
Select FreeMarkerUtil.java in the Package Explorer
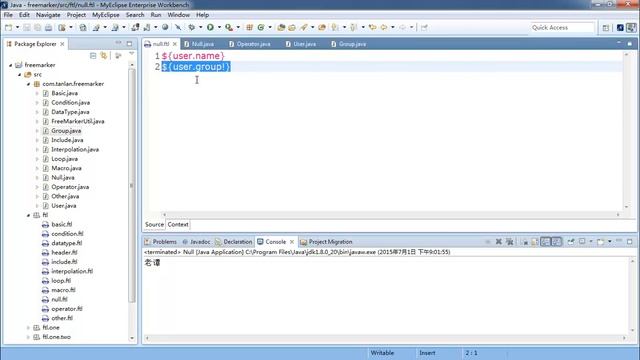click(x=78, y=121)
